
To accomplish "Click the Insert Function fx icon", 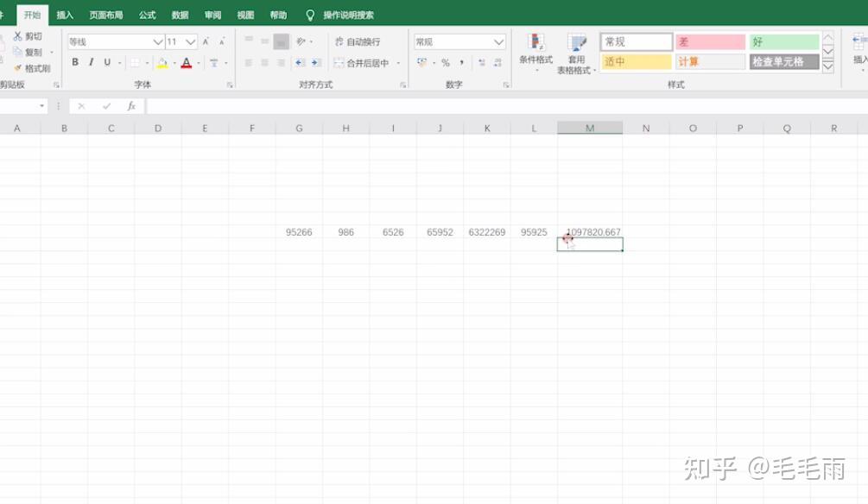I will tap(131, 105).
